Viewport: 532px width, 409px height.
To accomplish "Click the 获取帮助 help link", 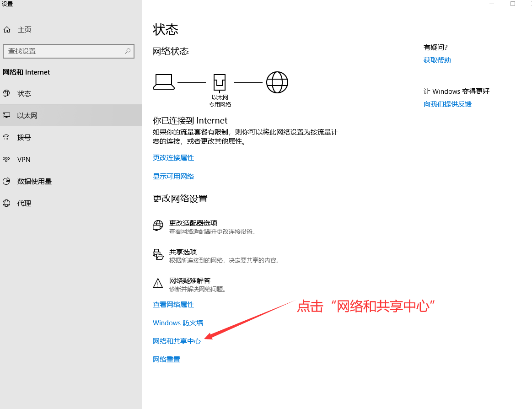I will [437, 60].
